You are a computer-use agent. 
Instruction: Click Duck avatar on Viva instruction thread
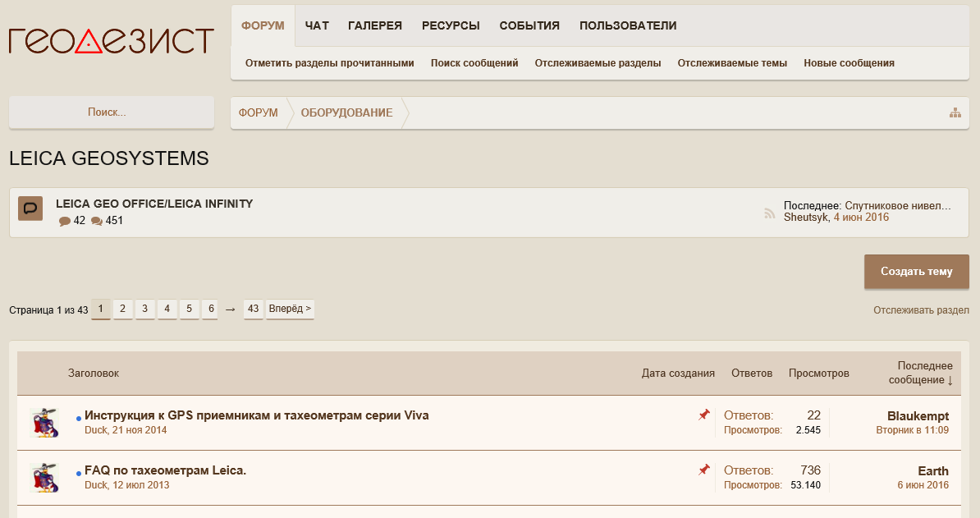click(44, 423)
